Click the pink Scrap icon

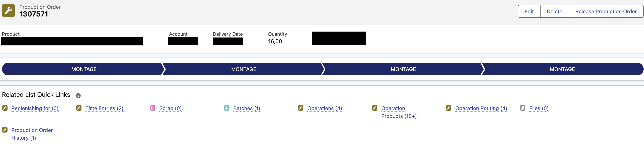[152, 108]
